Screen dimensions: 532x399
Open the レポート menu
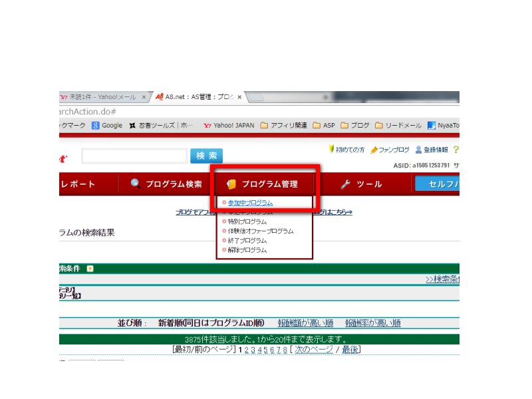point(78,184)
